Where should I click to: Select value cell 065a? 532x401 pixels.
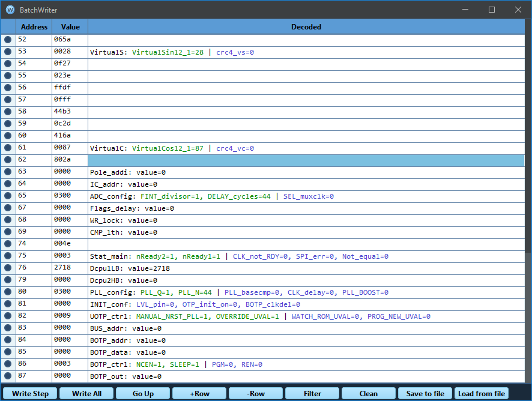tap(70, 40)
